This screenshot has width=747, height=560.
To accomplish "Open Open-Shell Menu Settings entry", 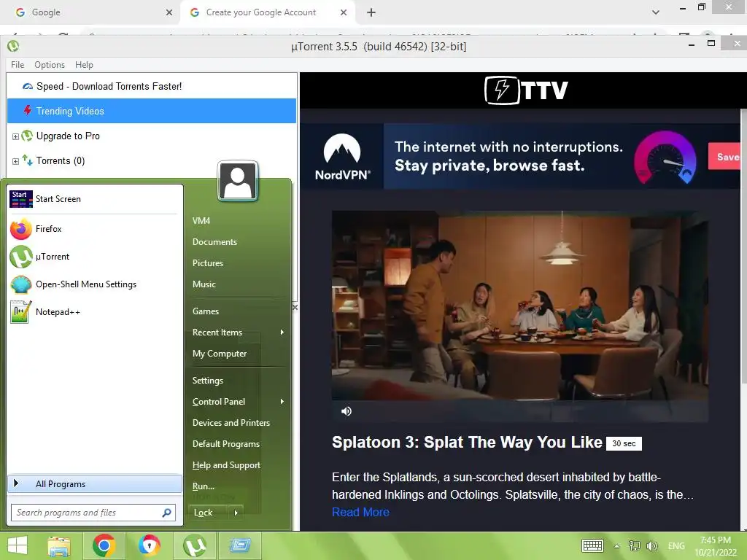I will pyautogui.click(x=95, y=284).
